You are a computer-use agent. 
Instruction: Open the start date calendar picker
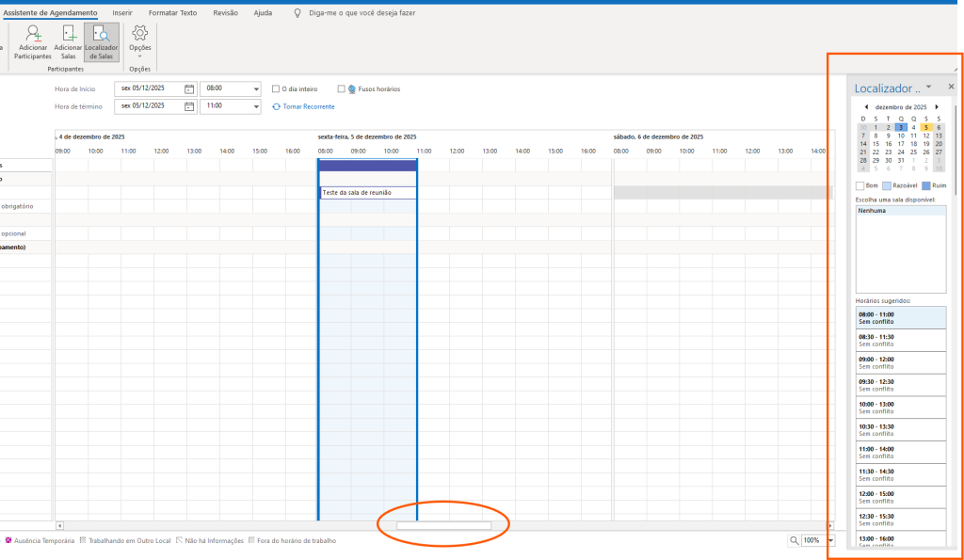tap(189, 88)
